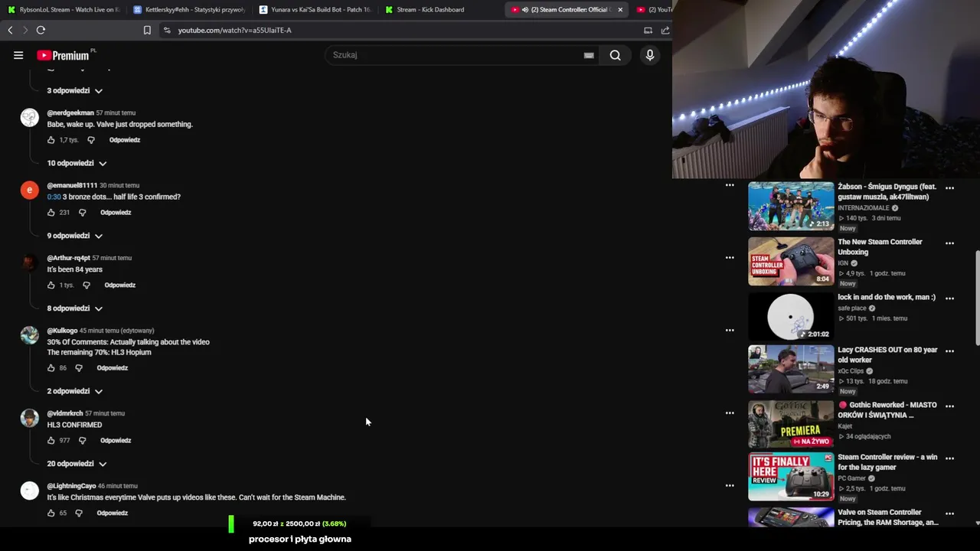980x551 pixels.
Task: Open options menu for Lacy CRASHES OUT video
Action: pos(949,350)
